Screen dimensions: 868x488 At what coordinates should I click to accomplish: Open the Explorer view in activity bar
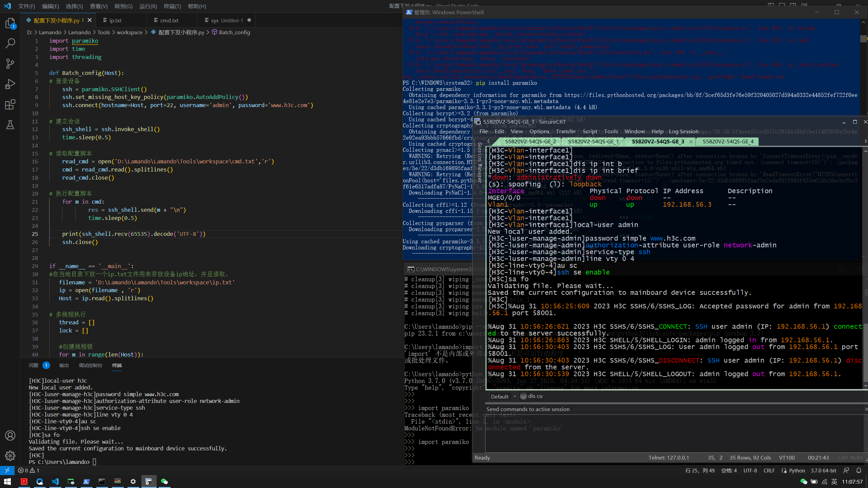[10, 23]
